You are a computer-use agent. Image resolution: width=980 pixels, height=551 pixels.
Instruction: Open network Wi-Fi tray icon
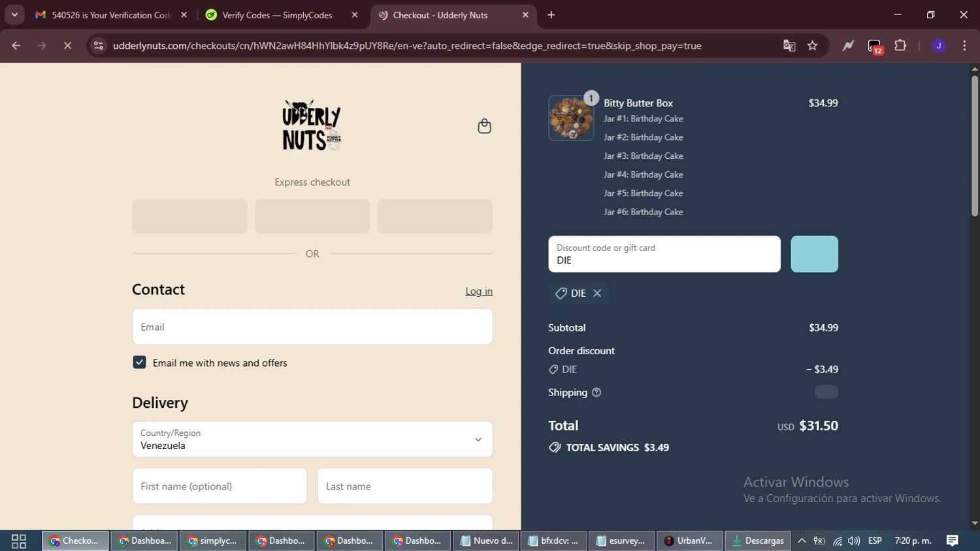point(837,541)
